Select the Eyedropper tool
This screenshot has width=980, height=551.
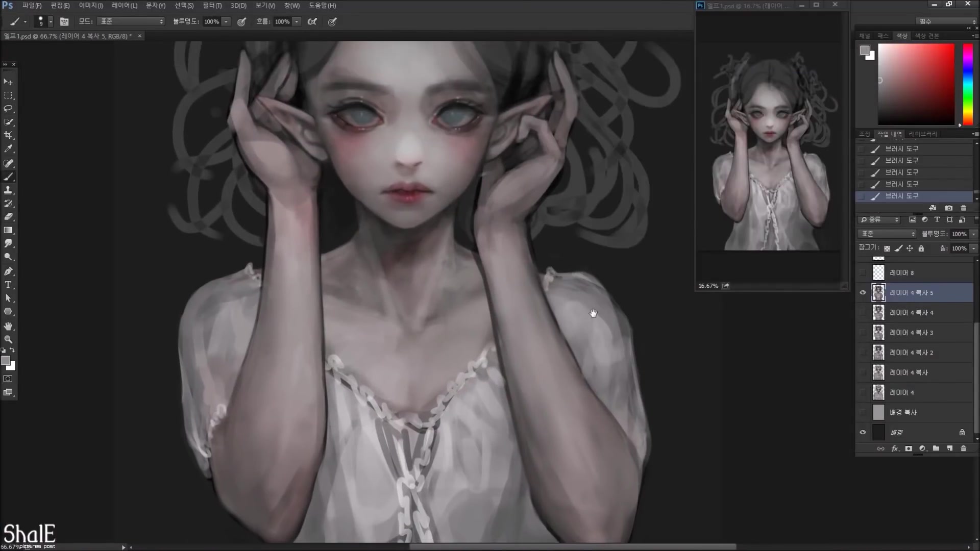8,149
